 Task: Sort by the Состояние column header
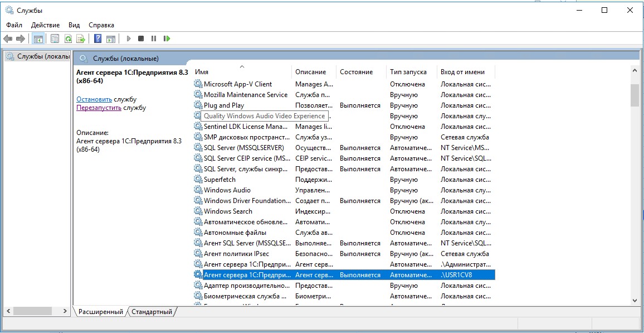pos(362,72)
